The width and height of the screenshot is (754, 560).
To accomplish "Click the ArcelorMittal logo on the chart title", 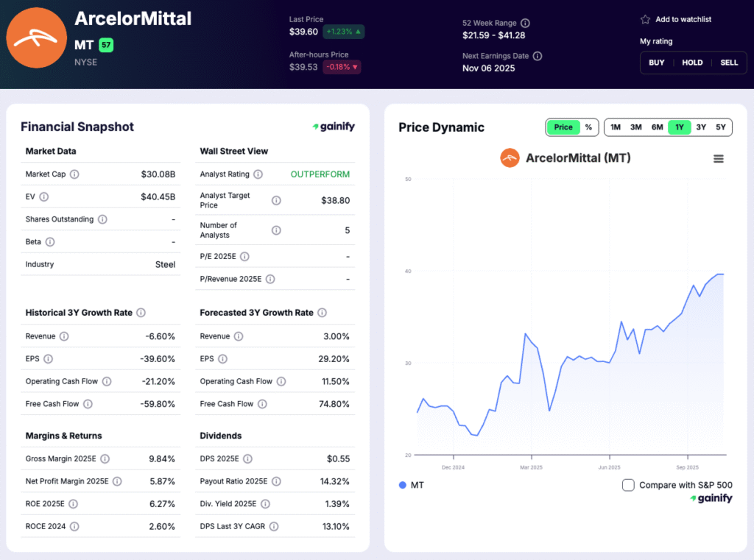I will pos(510,157).
